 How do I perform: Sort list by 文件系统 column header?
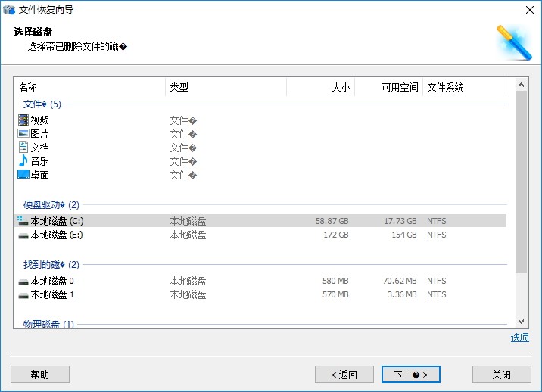point(464,87)
